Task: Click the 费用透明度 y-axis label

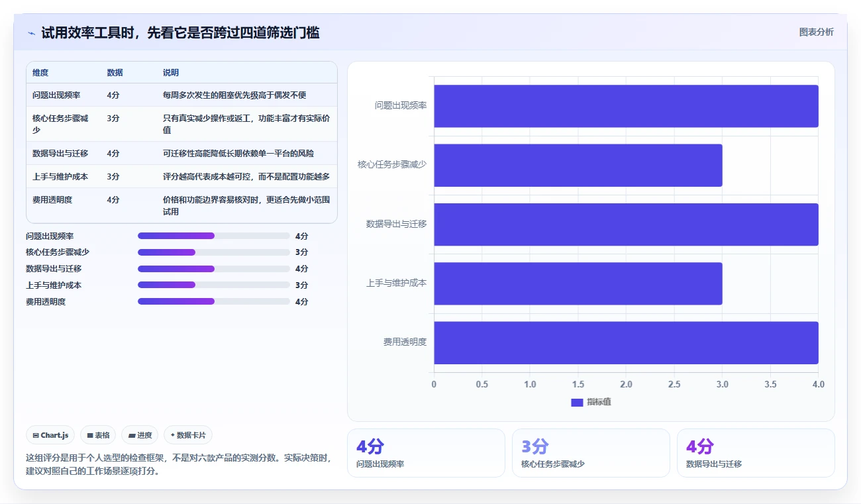Action: [405, 342]
